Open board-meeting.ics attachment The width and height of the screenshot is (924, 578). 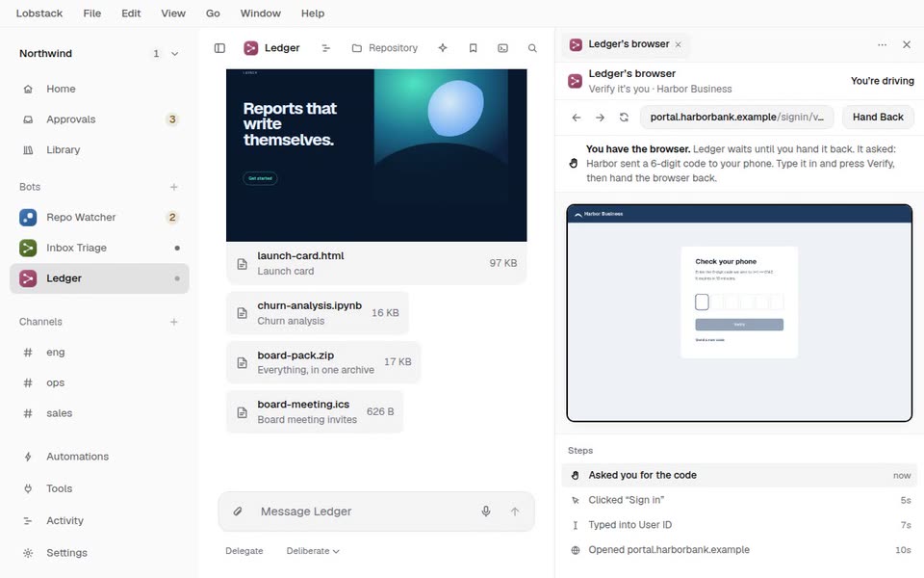pos(315,411)
